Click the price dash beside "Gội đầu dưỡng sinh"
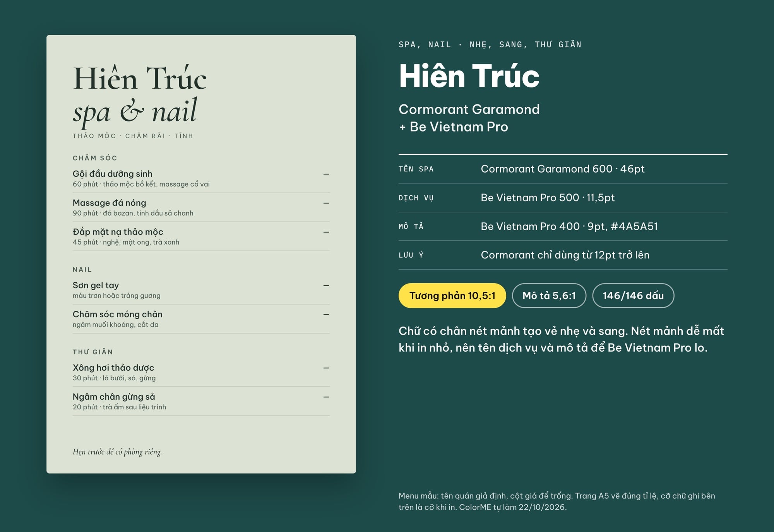The height and width of the screenshot is (532, 774). pyautogui.click(x=326, y=174)
